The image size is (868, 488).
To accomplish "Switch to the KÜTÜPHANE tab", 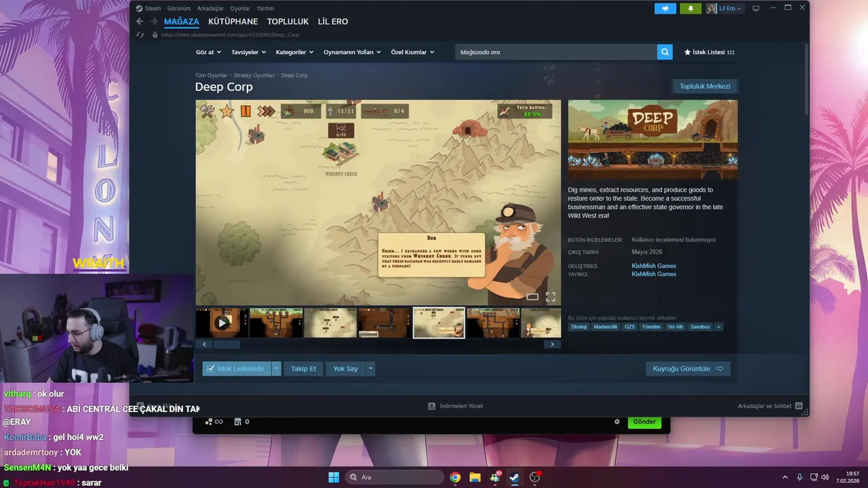I will (233, 22).
